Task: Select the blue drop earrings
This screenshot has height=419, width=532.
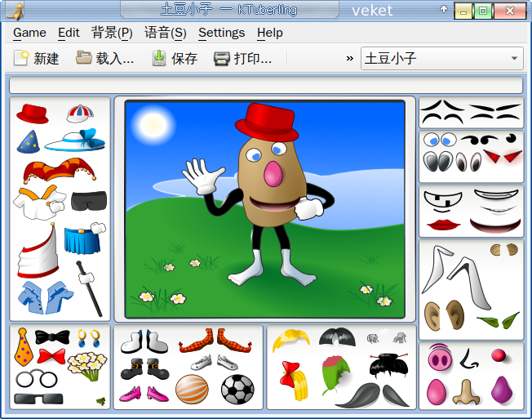Action: coord(89,338)
